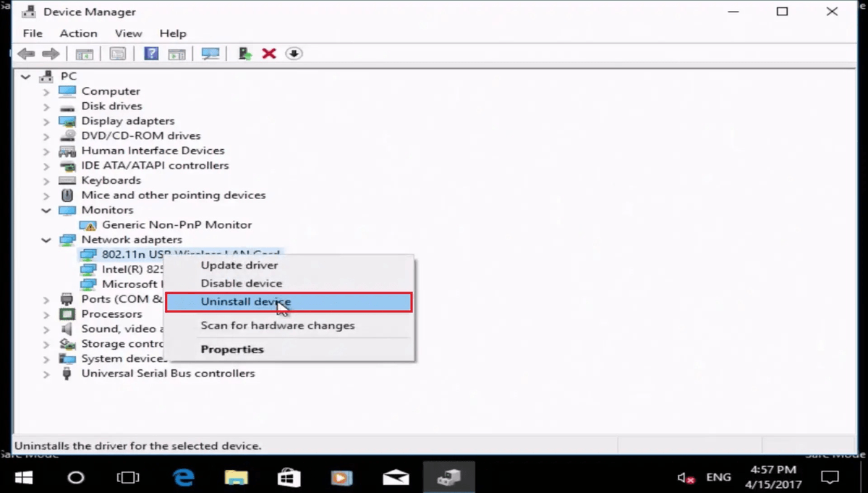
Task: Click the scan for hardware changes monitor icon
Action: (210, 54)
